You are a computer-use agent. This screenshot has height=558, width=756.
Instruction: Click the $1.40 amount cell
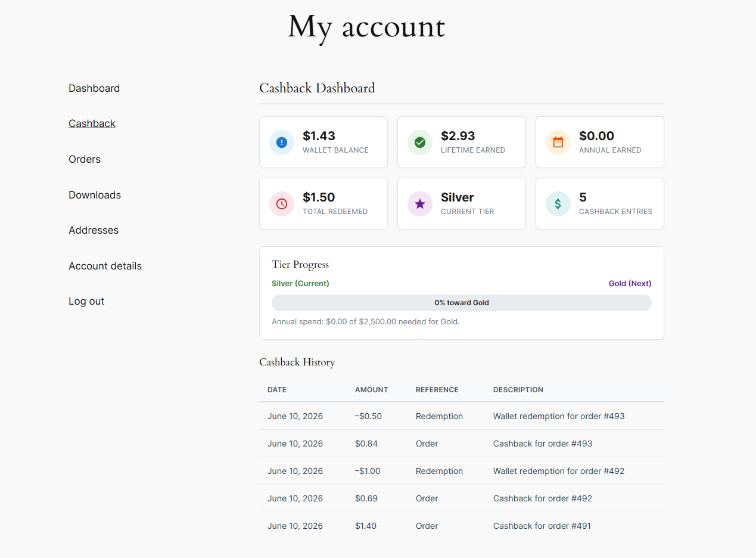point(366,526)
